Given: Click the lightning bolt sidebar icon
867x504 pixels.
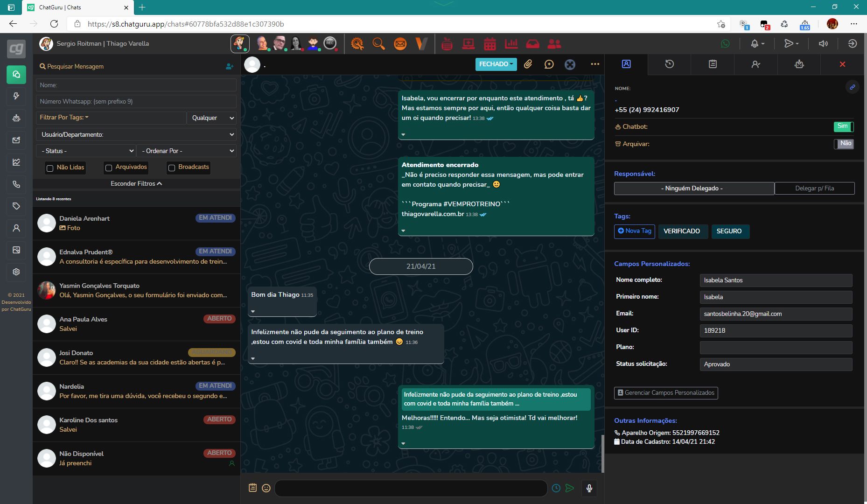Looking at the screenshot, I should click(16, 96).
